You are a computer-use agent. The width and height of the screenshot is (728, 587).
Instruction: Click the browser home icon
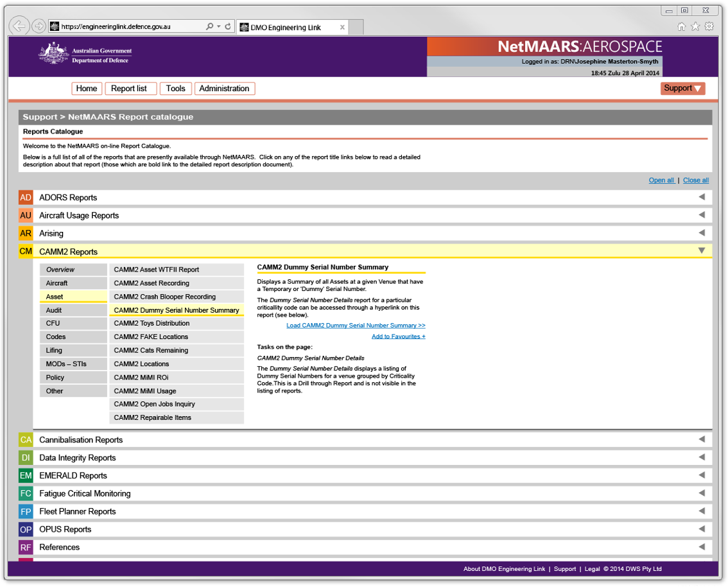[681, 26]
